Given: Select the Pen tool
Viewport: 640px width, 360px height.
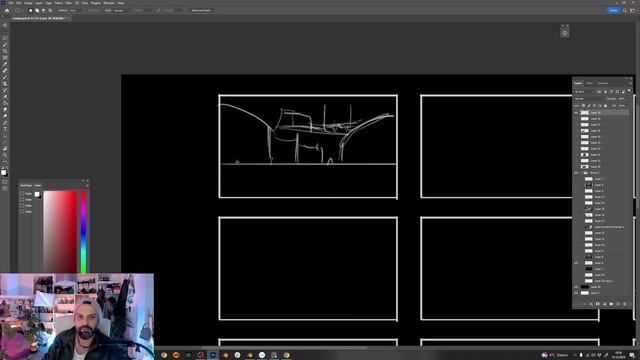Looking at the screenshot, I should 5,123.
